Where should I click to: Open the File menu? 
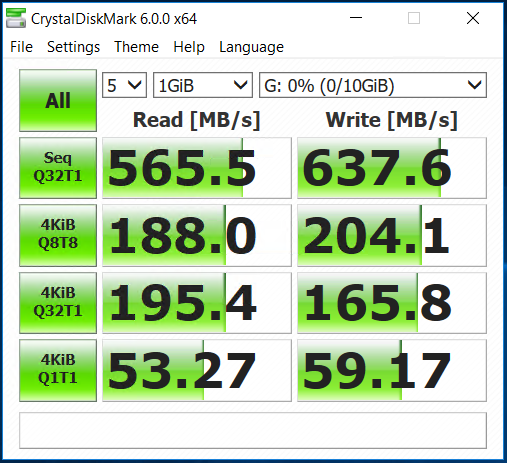tap(21, 47)
